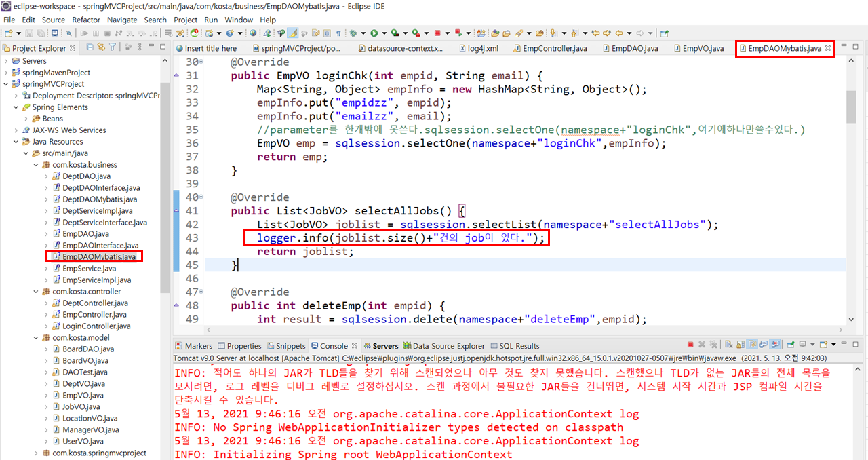Click Collapse All icon in Project Explorer
This screenshot has width=868, height=460.
[x=90, y=47]
